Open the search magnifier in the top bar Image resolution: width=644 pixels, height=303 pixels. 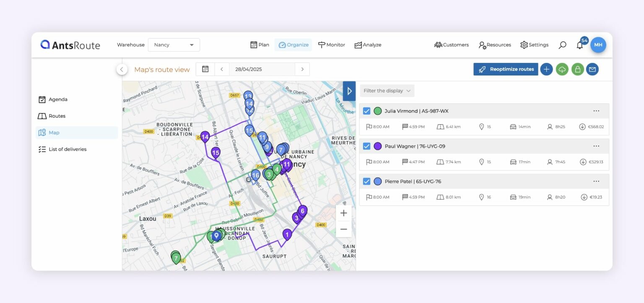click(562, 44)
